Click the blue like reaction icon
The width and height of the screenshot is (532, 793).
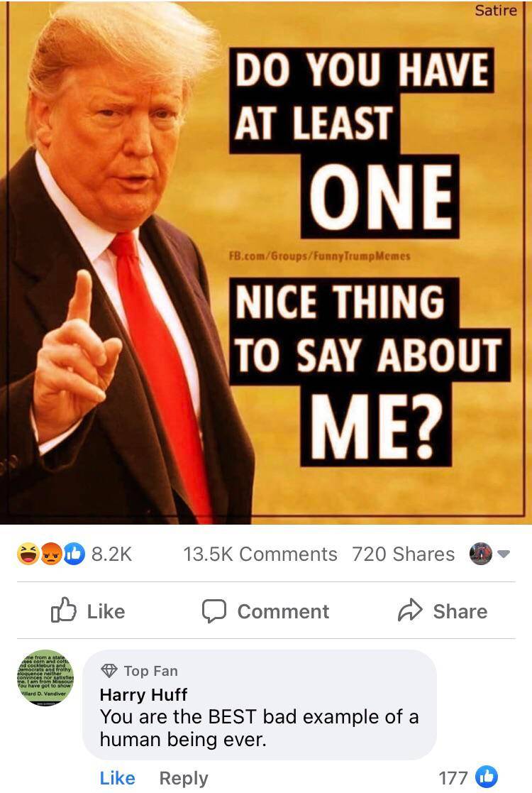click(x=74, y=554)
